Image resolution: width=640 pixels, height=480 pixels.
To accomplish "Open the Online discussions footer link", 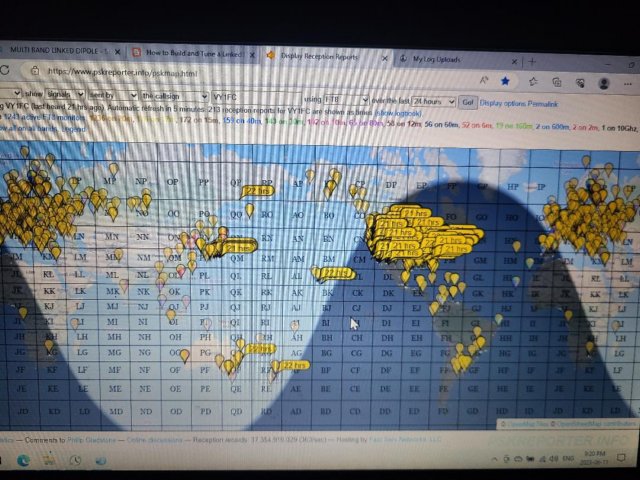I will coord(154,440).
